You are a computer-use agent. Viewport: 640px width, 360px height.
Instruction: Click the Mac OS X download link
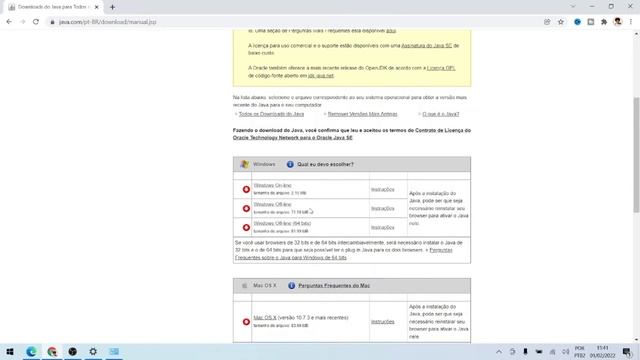(265, 318)
